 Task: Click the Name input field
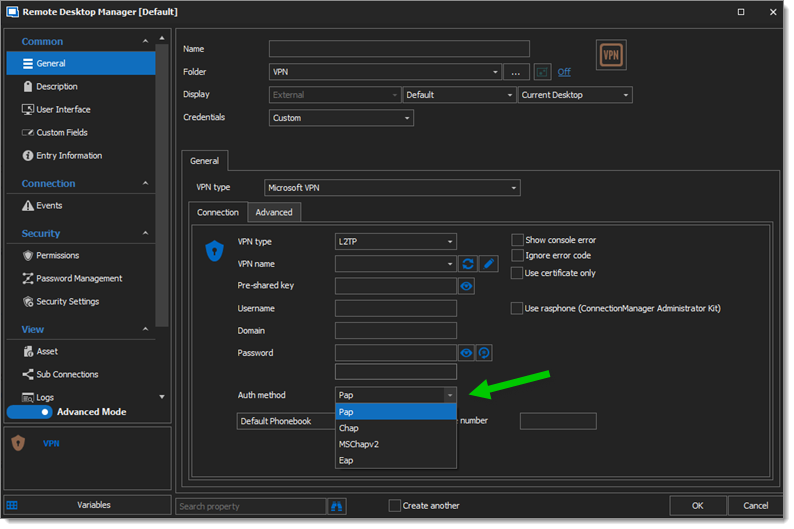click(x=400, y=49)
